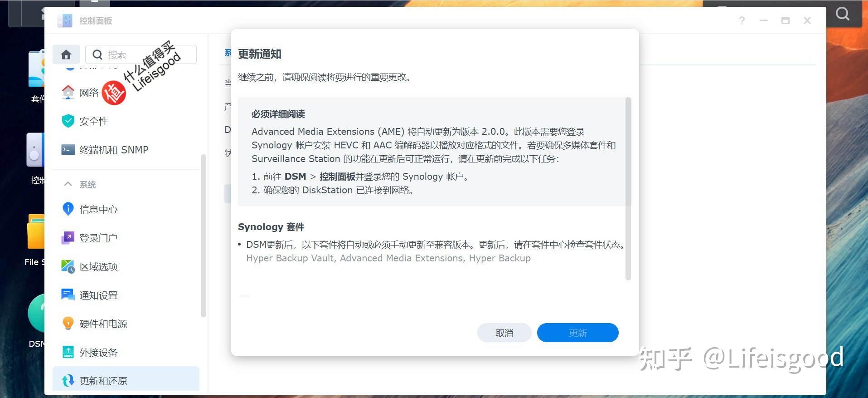Click the Synology 套件 heading

[271, 227]
